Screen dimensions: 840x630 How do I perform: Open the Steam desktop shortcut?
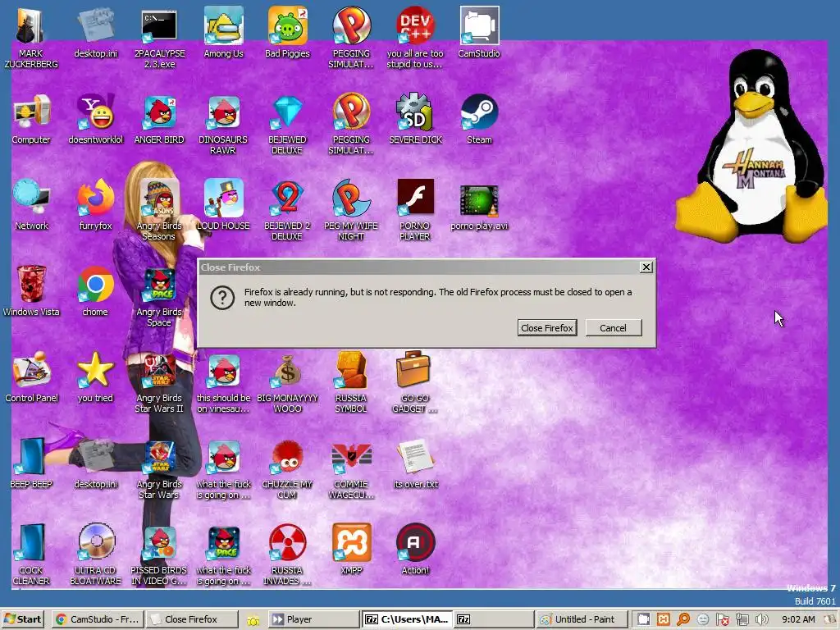[x=479, y=119]
